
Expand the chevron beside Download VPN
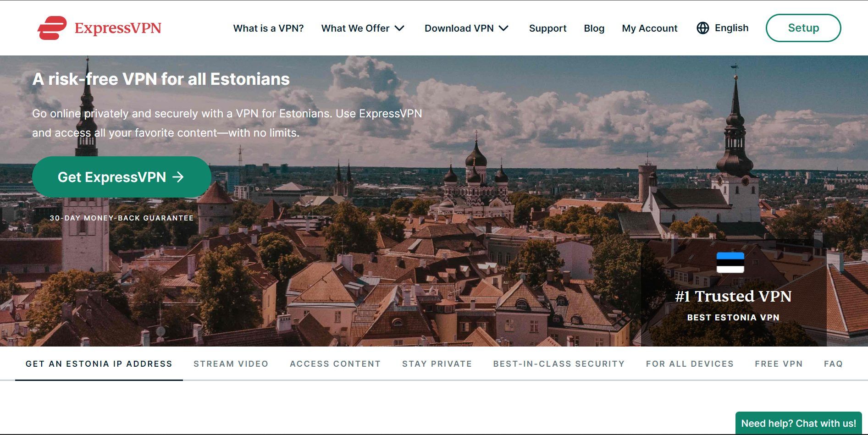tap(503, 28)
